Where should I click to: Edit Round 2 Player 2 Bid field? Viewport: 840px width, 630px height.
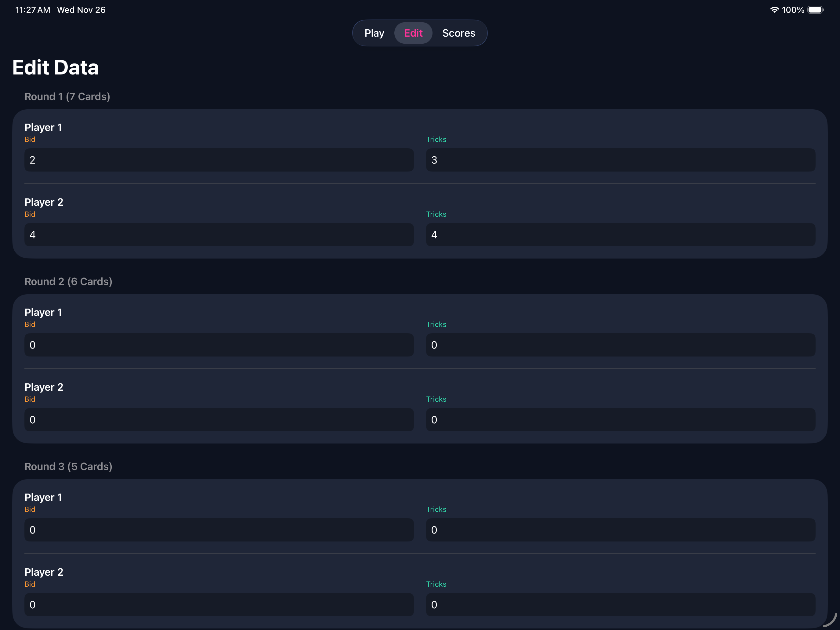pos(219,420)
